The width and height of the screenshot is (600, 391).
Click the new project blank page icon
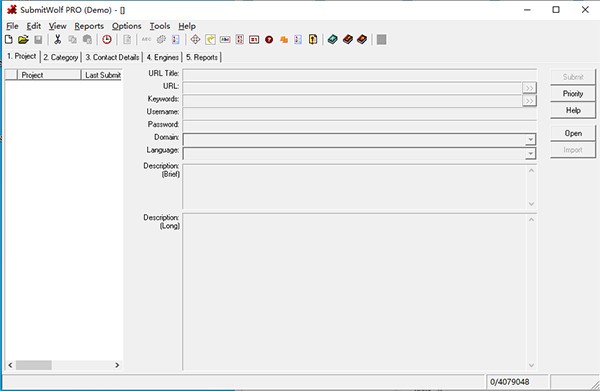pyautogui.click(x=9, y=39)
